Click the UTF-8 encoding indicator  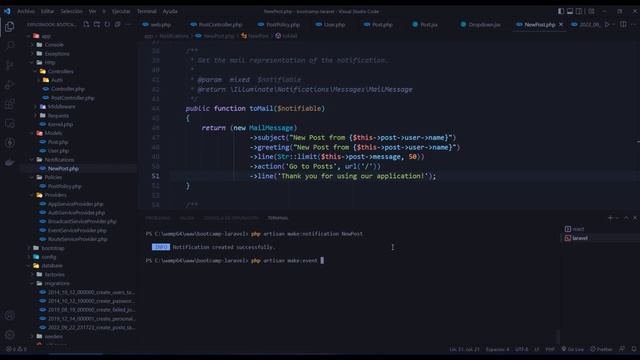521,349
